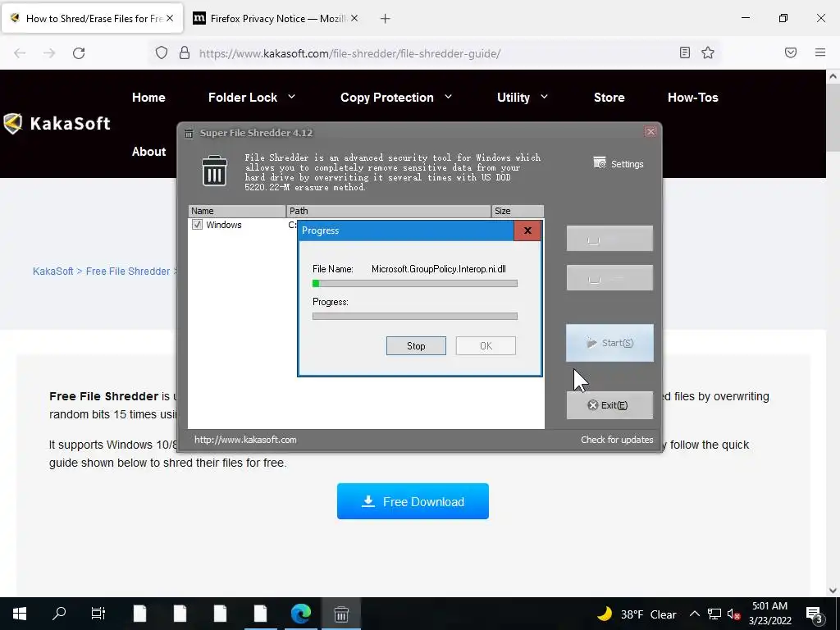Click the KakaSoft logo
The width and height of the screenshot is (840, 630).
(x=57, y=124)
